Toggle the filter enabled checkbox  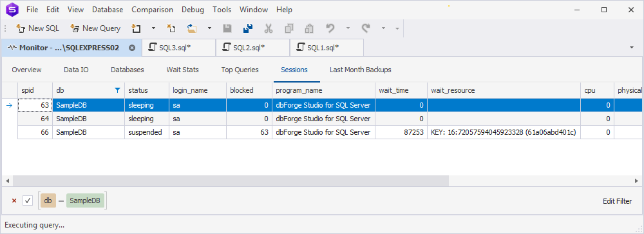click(x=28, y=200)
